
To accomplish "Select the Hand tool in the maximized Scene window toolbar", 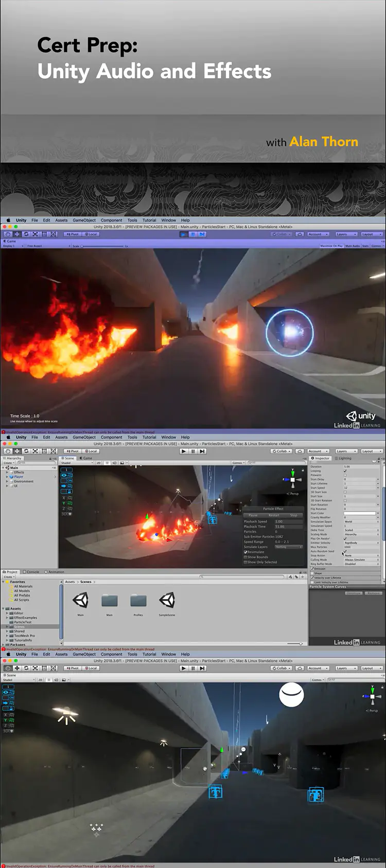I will [x=8, y=668].
